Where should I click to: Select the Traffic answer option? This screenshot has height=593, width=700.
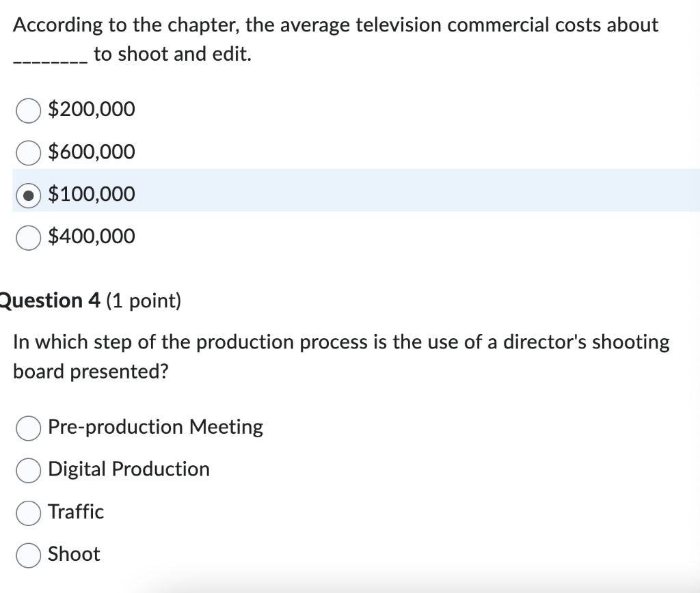[x=28, y=513]
